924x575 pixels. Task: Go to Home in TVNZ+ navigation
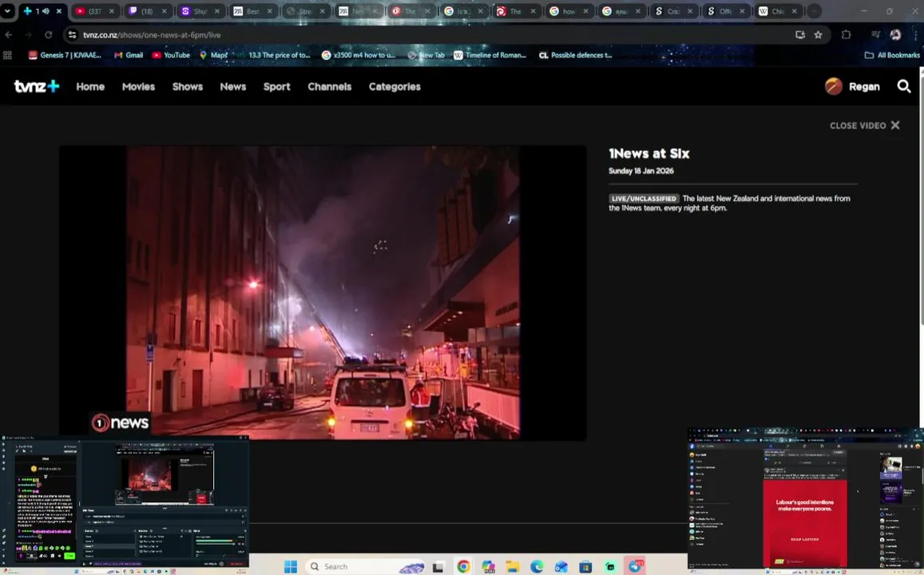(90, 86)
